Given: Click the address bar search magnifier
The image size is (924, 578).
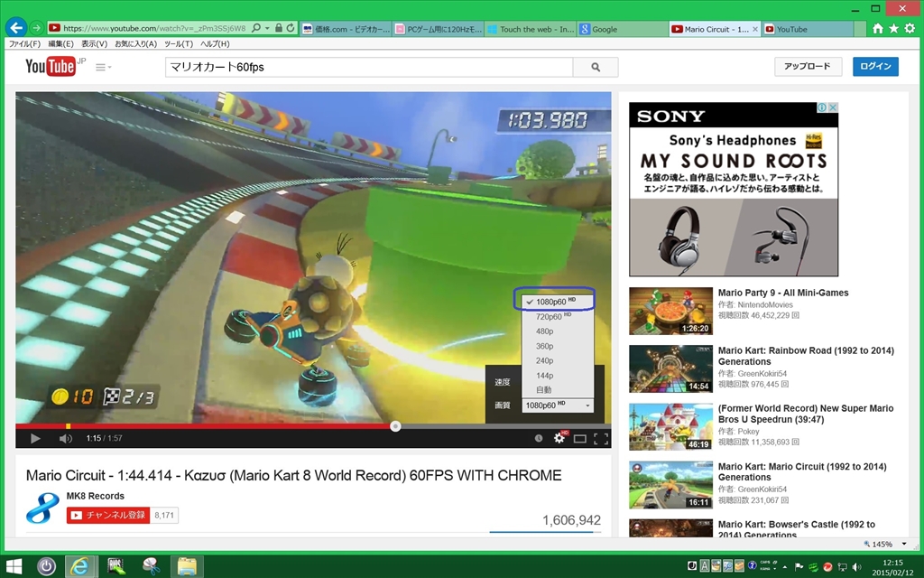Looking at the screenshot, I should 255,28.
